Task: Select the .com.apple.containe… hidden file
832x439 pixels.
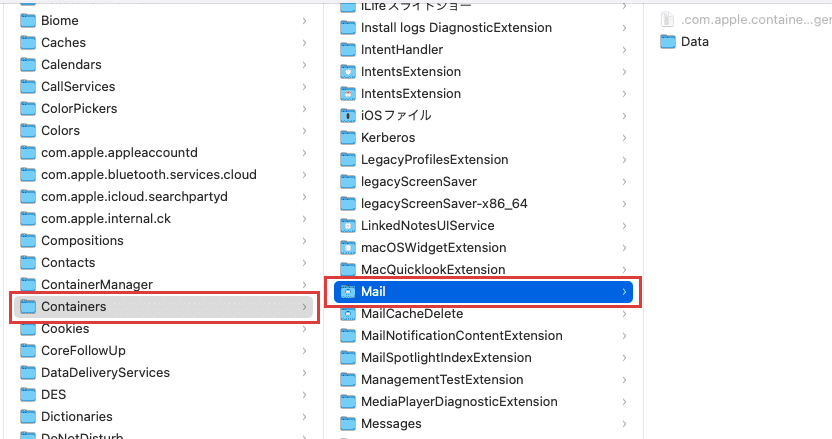Action: click(x=746, y=20)
